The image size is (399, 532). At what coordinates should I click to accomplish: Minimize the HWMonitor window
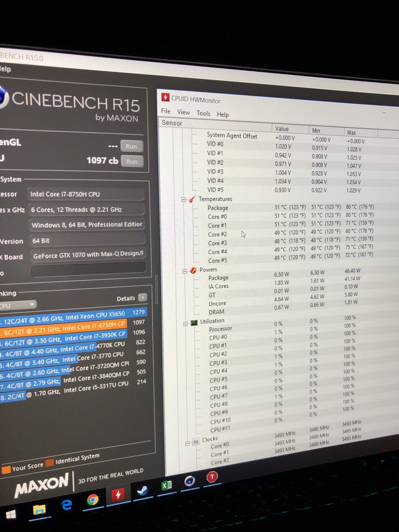(x=384, y=113)
